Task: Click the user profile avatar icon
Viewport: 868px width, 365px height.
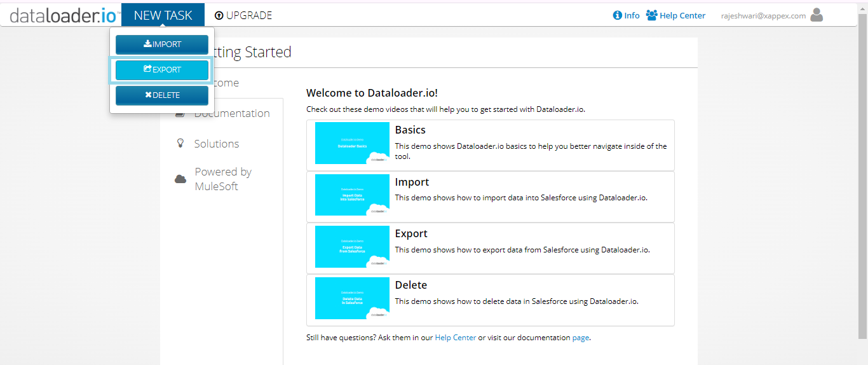Action: tap(817, 15)
